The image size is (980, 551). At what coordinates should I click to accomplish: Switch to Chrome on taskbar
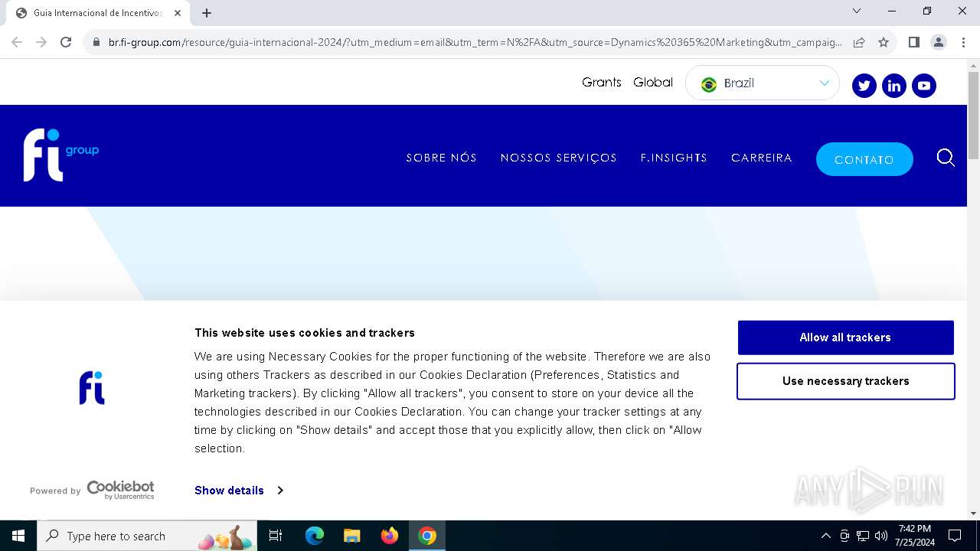[427, 536]
